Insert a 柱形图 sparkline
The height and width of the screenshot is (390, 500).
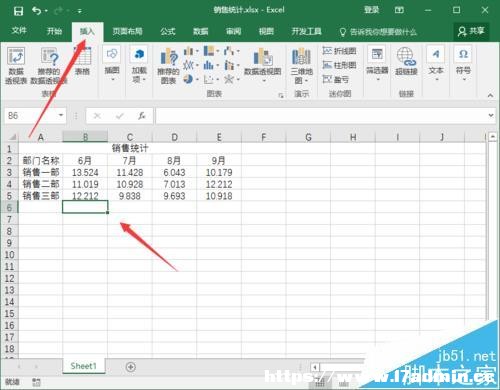pos(340,65)
